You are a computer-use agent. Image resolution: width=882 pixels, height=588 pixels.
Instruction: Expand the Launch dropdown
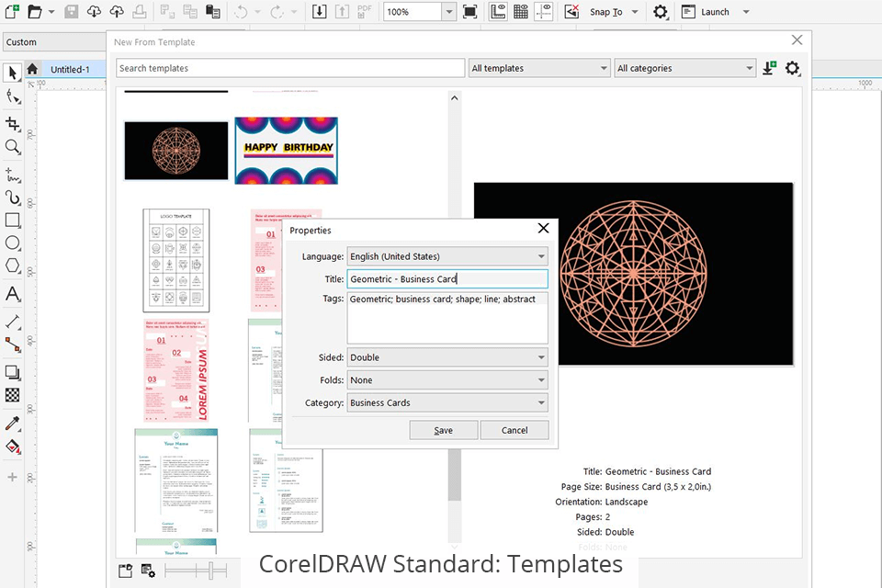[x=746, y=12]
